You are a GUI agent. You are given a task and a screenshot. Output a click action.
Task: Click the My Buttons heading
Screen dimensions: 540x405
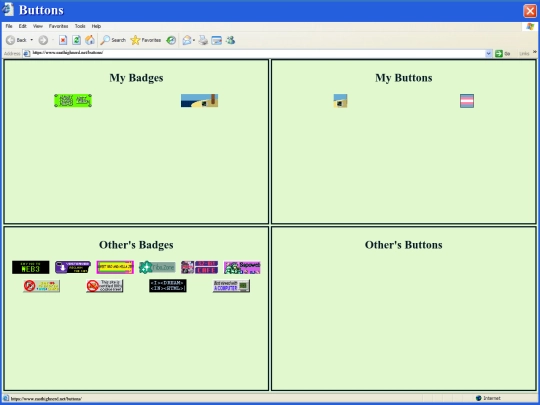tap(404, 78)
